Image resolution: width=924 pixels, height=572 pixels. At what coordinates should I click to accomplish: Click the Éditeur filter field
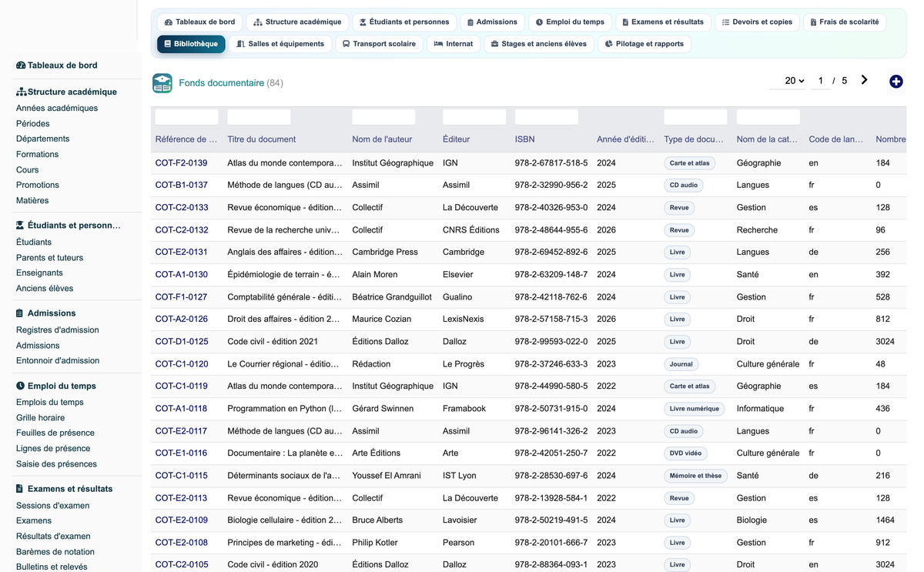pos(474,117)
